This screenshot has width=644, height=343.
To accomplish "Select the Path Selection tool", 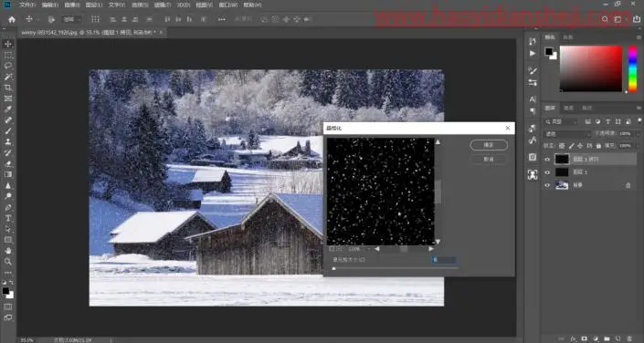I will [x=8, y=229].
